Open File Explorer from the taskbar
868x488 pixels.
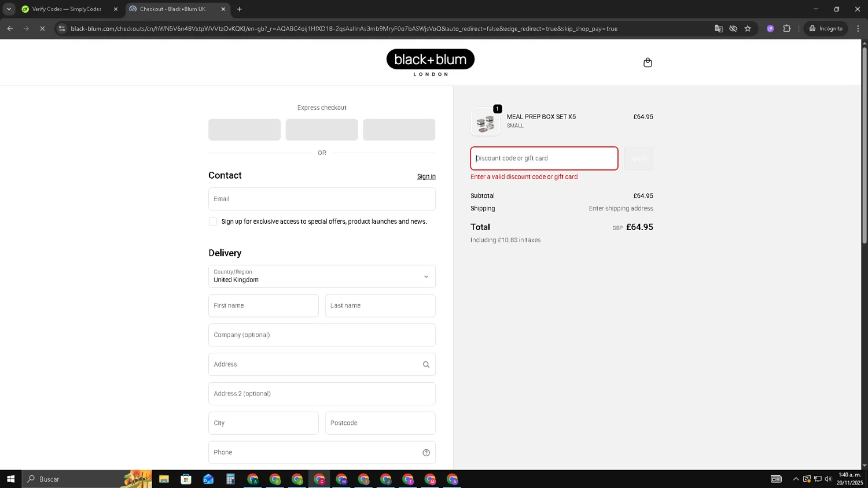pyautogui.click(x=164, y=479)
